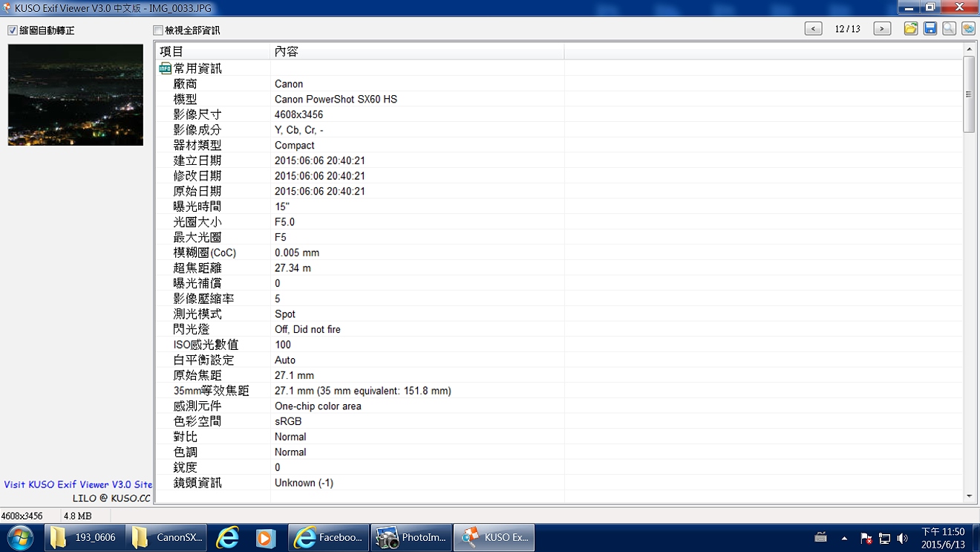Viewport: 980px width, 552px height.
Task: Open taskbar clock showing 下午 11:50
Action: (943, 538)
